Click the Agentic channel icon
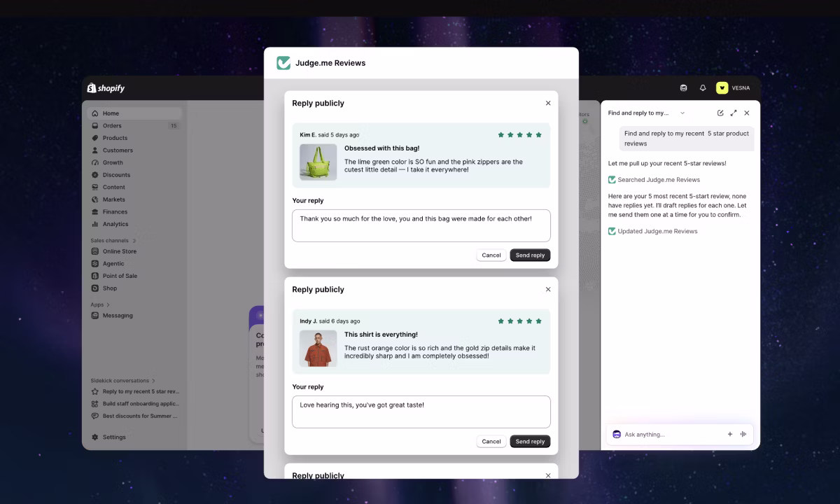 [95, 264]
